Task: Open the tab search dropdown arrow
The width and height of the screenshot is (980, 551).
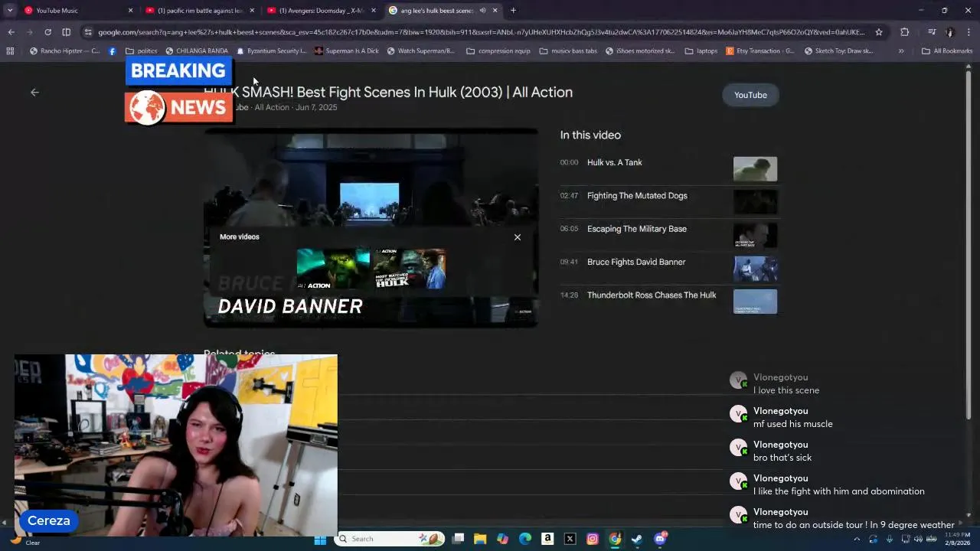Action: pos(10,11)
